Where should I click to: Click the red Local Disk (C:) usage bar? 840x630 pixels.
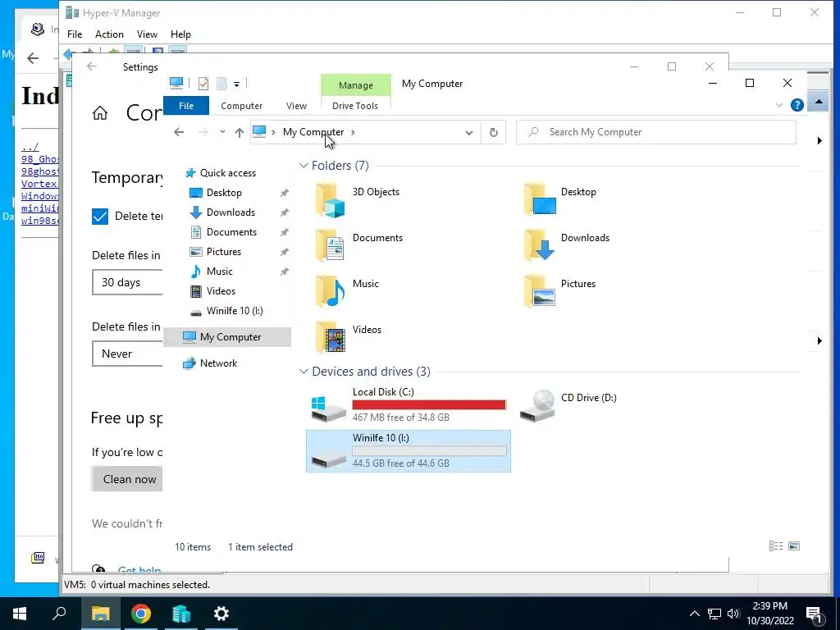click(429, 405)
